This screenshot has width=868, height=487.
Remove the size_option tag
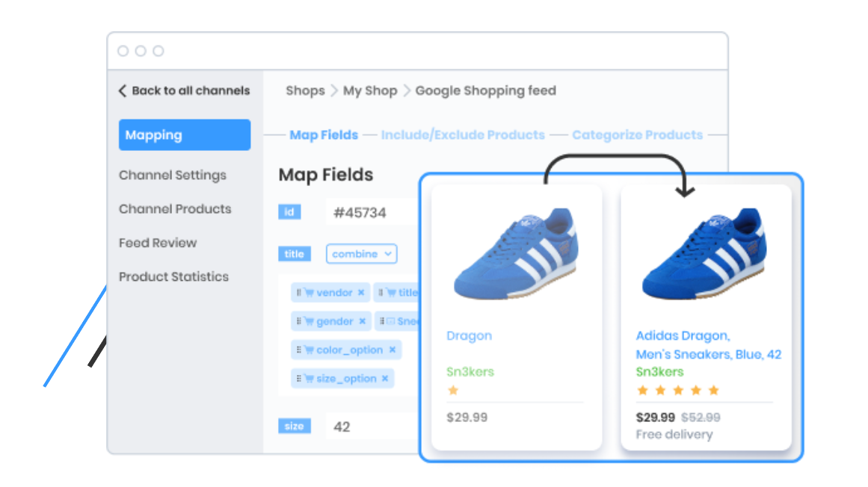tap(385, 379)
